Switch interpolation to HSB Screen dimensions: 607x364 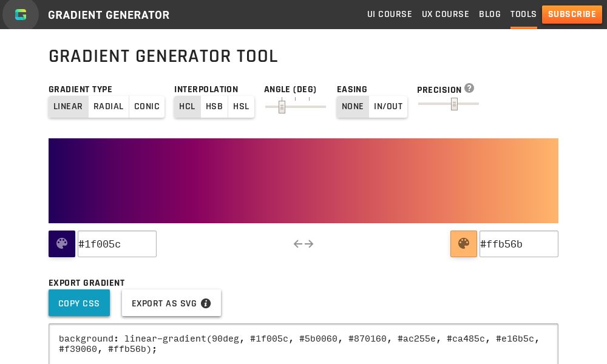(x=214, y=106)
